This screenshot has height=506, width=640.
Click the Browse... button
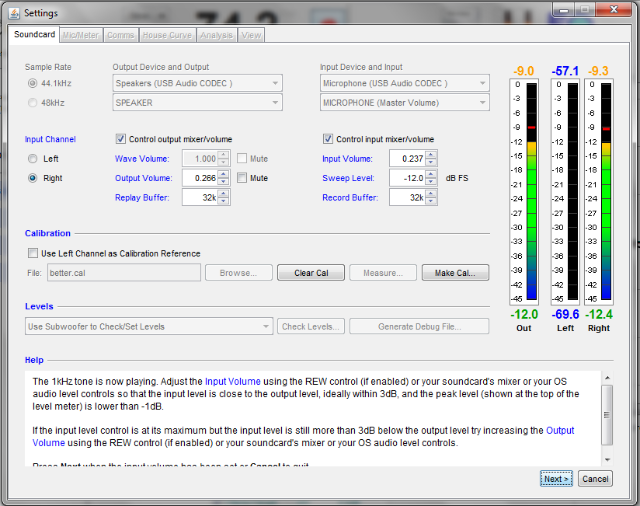(238, 273)
